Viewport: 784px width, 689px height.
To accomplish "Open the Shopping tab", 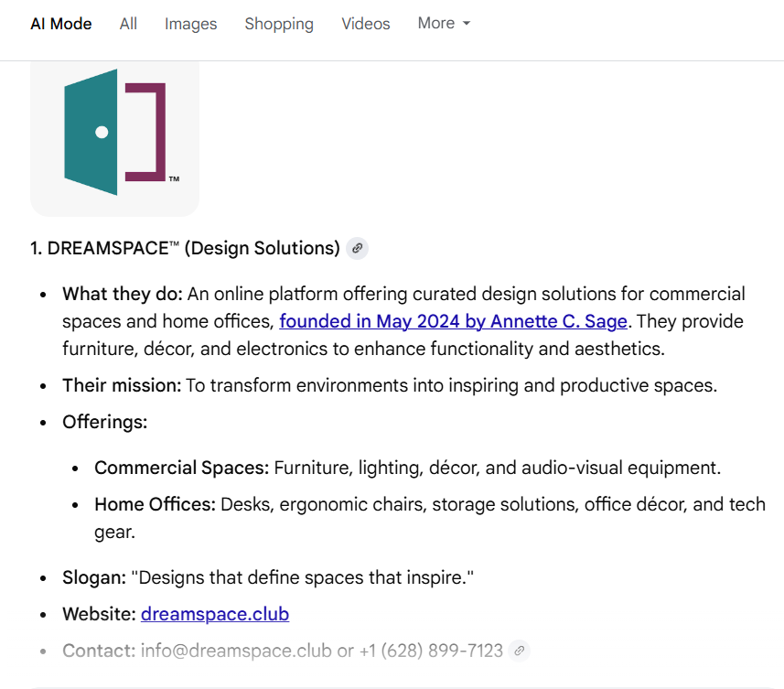I will point(279,24).
